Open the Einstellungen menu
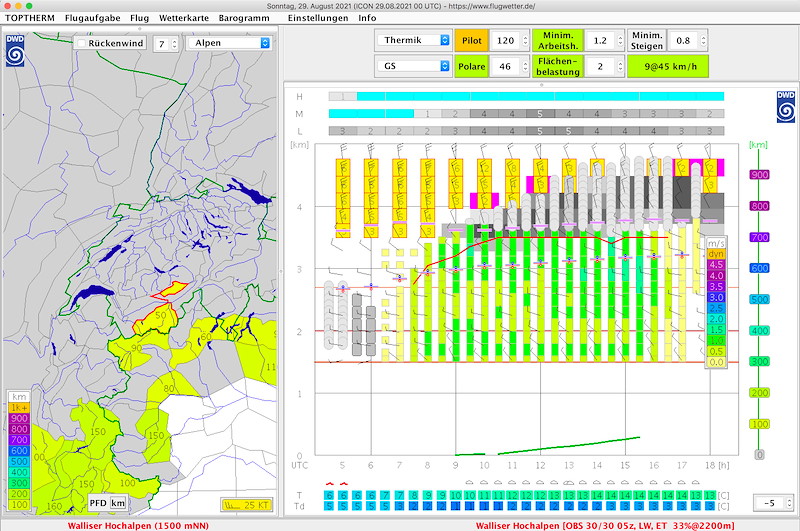The image size is (800, 531). pos(318,18)
